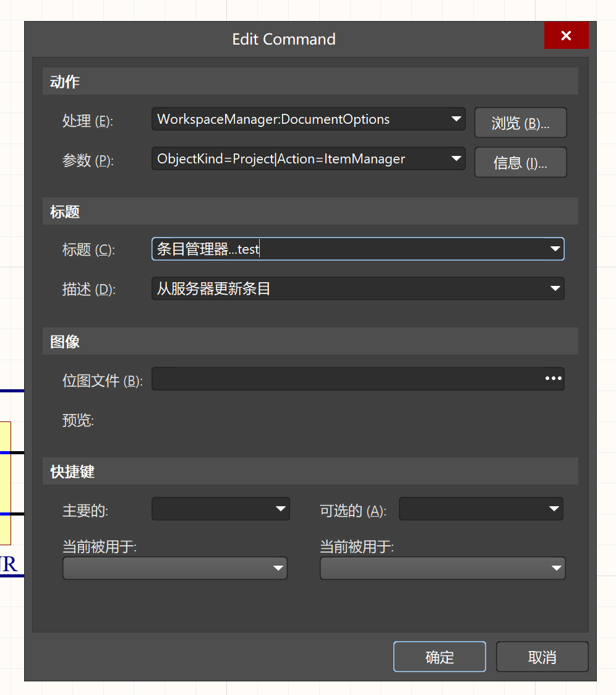Open the 描述 description dropdown arrow
The image size is (616, 695).
coord(555,288)
